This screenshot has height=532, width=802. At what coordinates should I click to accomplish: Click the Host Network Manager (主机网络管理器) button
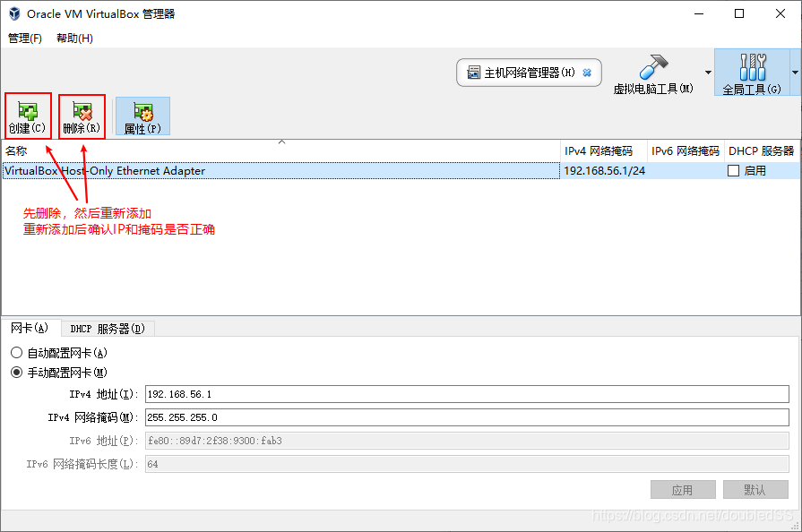(x=529, y=73)
